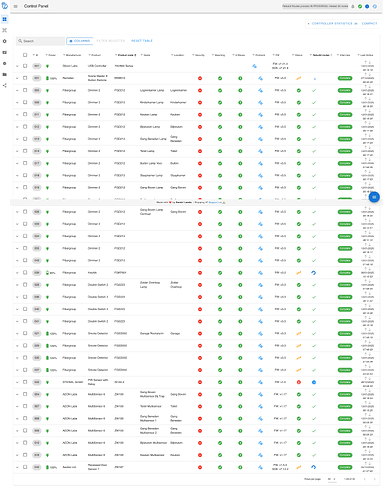Open the Smart Start crossed-arrows sidebar icon
This screenshot has height=500, width=383.
(x=4, y=30)
